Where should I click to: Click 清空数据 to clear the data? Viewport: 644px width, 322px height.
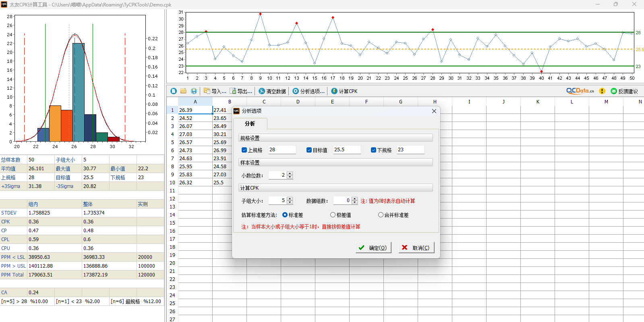[x=272, y=91]
